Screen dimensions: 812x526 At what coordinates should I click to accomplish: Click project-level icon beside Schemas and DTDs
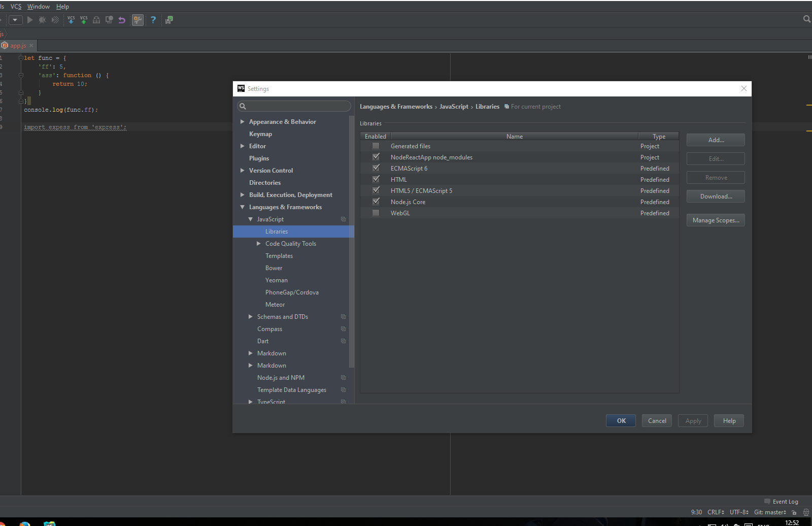pyautogui.click(x=344, y=317)
